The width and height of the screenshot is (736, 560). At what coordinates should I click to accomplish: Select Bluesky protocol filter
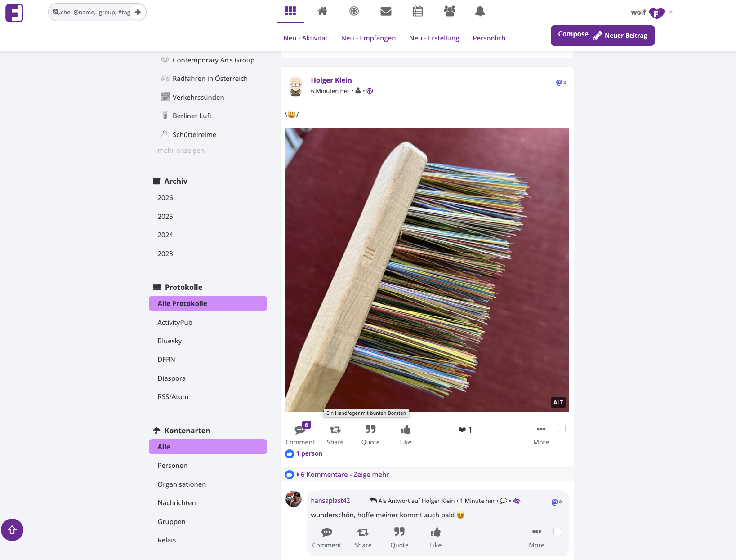pos(170,341)
